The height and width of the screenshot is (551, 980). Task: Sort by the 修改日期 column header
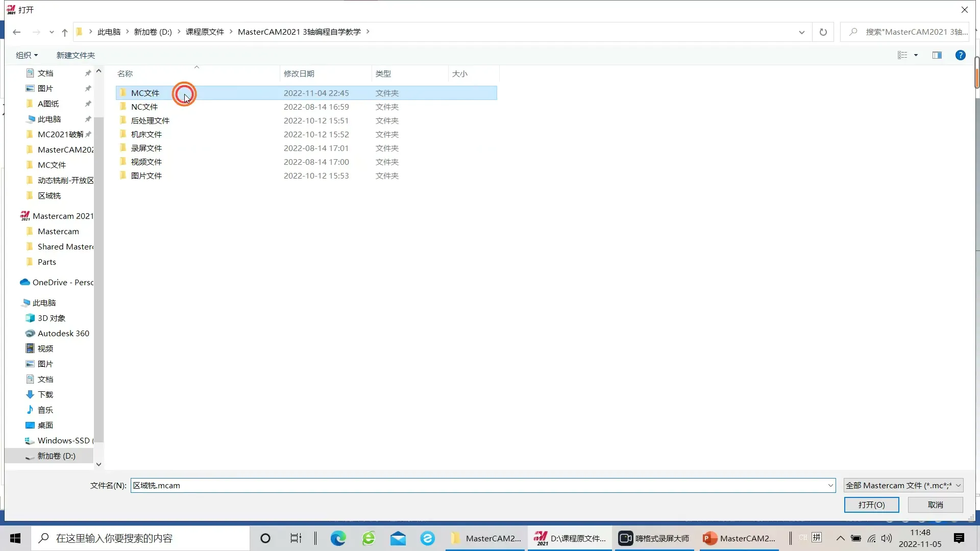[x=299, y=73]
